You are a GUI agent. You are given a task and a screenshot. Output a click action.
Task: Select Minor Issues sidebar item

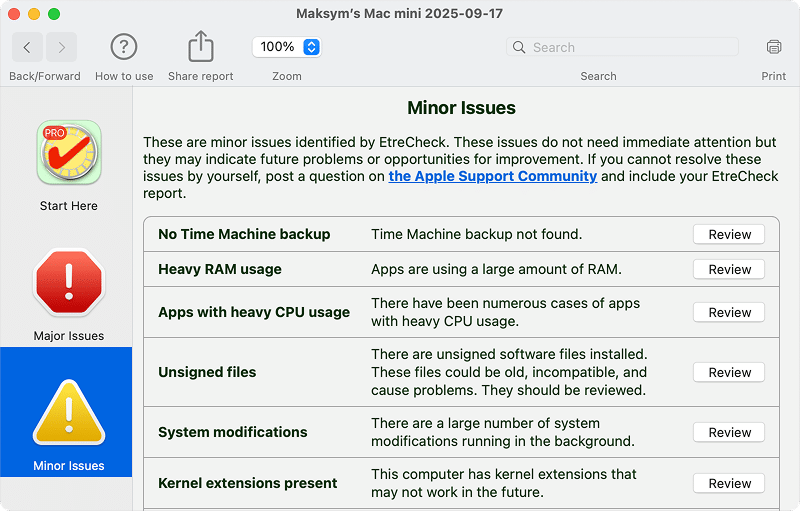(66, 412)
